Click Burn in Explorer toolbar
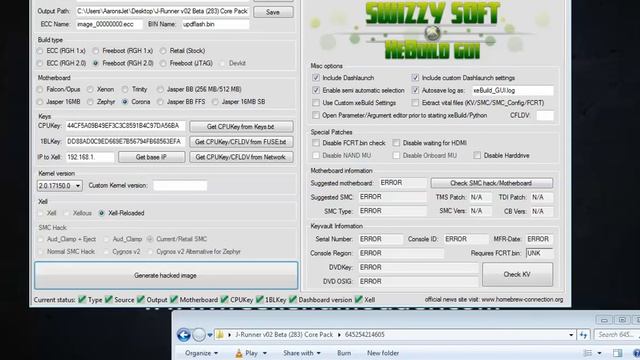640x360 pixels. point(344,353)
